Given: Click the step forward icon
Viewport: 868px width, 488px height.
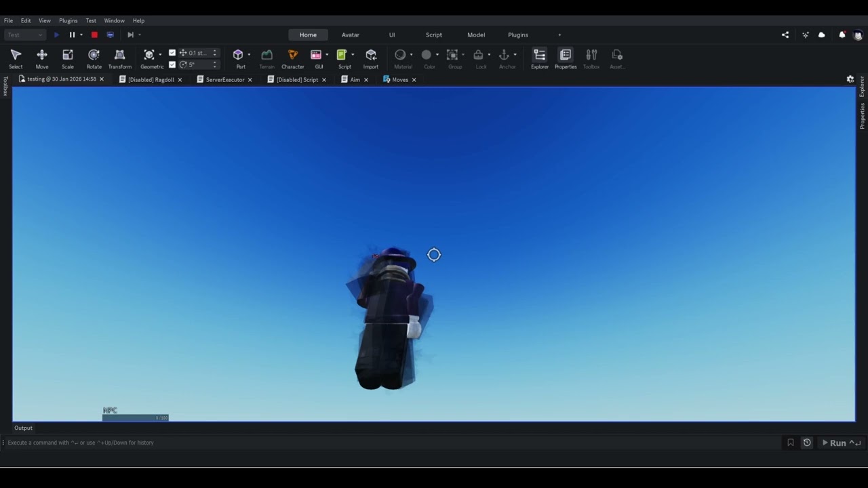Looking at the screenshot, I should [130, 35].
